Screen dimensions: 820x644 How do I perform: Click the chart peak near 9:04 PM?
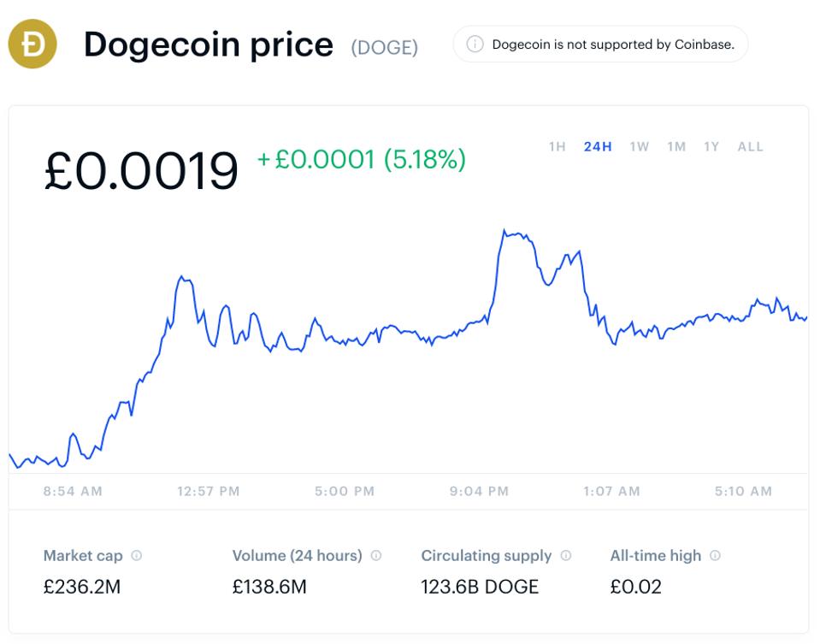(x=505, y=231)
